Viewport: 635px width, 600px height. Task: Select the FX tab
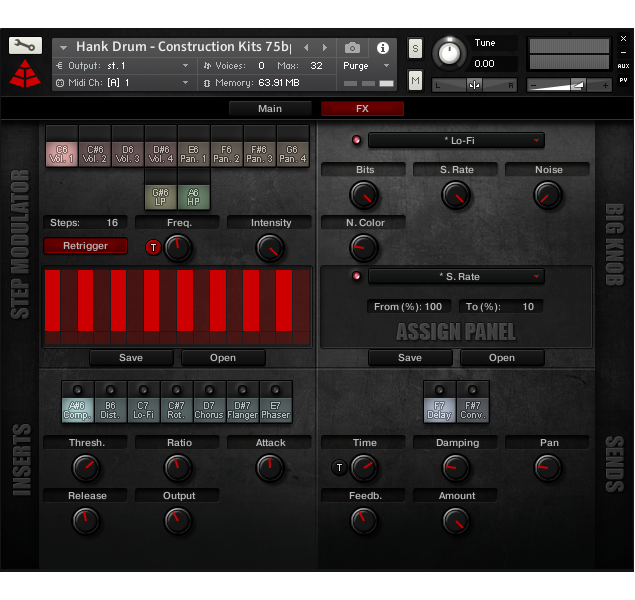coord(362,108)
